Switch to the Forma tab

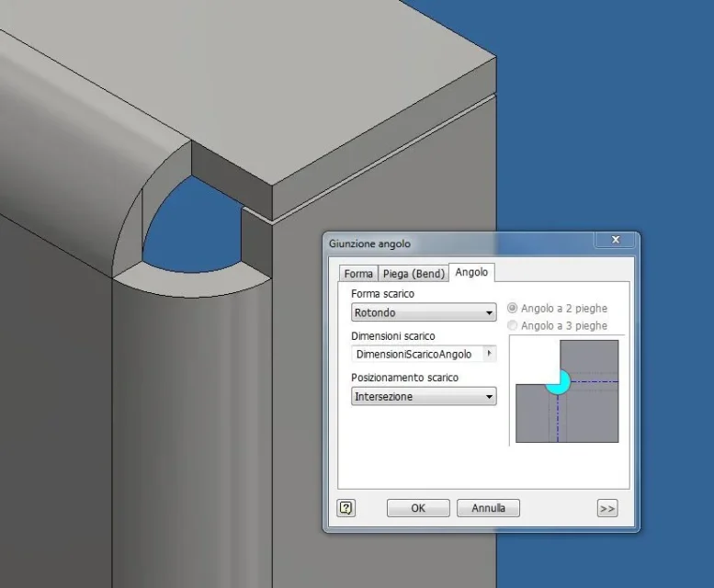click(358, 274)
